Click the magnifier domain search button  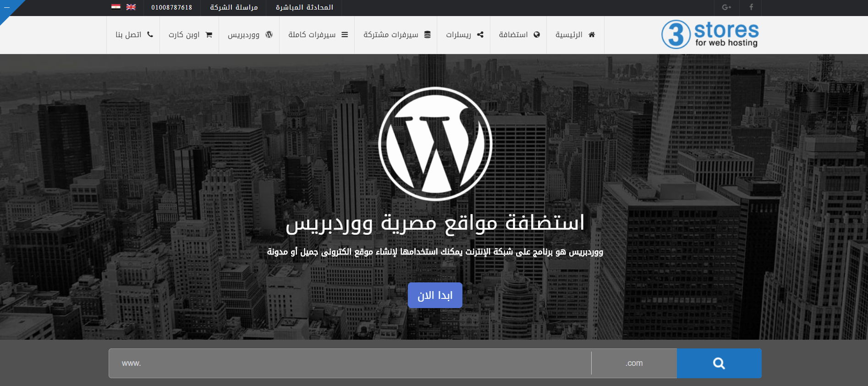click(x=719, y=363)
